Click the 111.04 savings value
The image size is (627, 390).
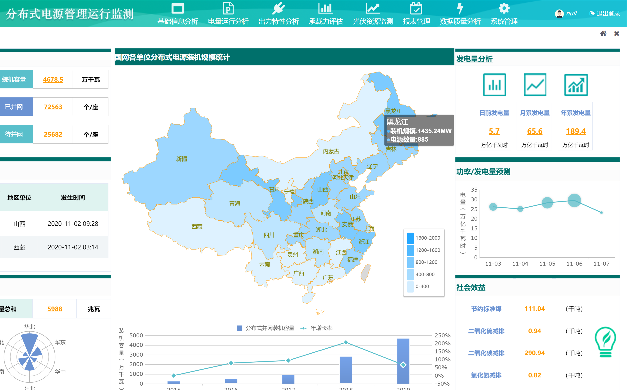pyautogui.click(x=535, y=308)
